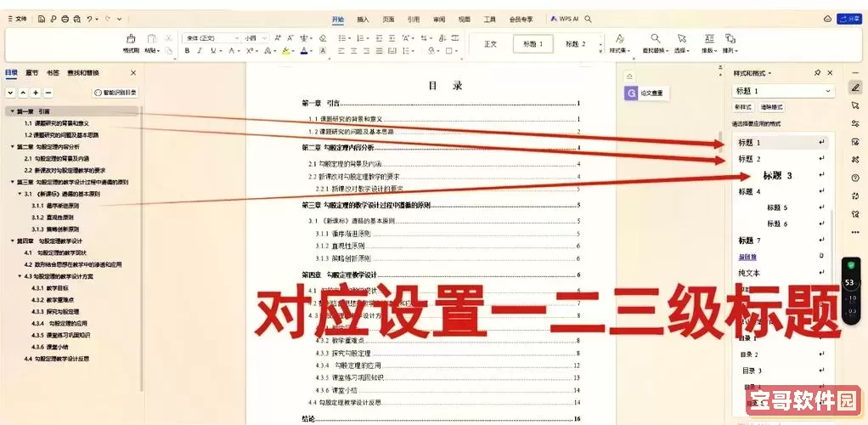
Task: Open the 查找替换 (Find & Replace) tool
Action: click(655, 43)
